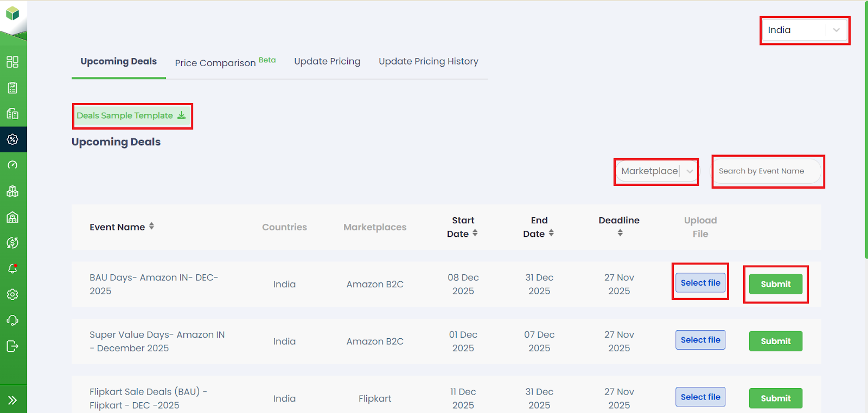Viewport: 868px width, 413px height.
Task: Open notifications bell icon
Action: (x=12, y=269)
